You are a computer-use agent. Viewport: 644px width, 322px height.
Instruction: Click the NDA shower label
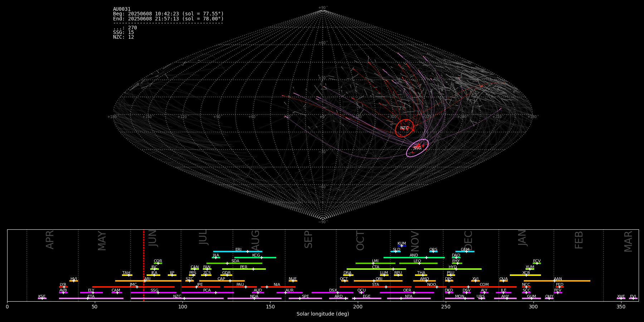tap(254, 297)
